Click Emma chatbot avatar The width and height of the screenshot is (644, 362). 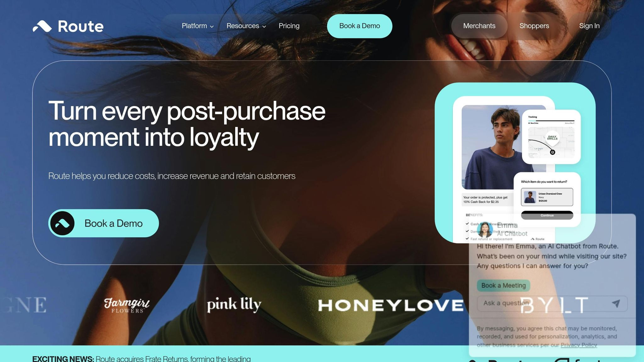point(485,229)
